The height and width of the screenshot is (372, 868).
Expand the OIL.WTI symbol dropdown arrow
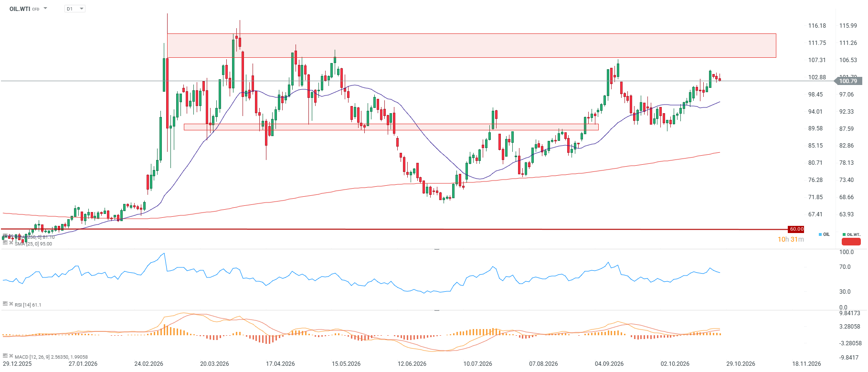tap(45, 9)
